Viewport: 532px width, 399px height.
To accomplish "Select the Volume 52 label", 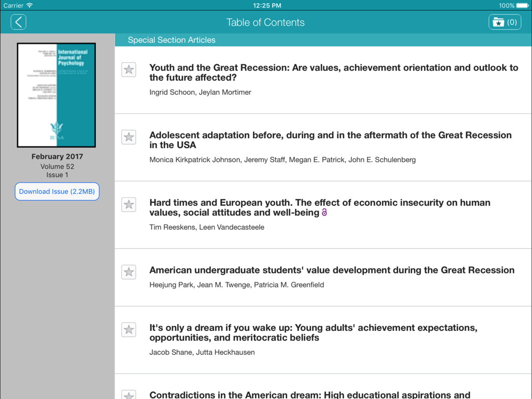I will coord(57,167).
